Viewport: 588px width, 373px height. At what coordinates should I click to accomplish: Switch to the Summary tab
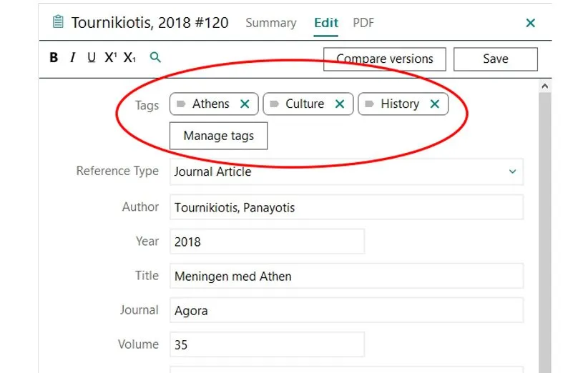[270, 23]
